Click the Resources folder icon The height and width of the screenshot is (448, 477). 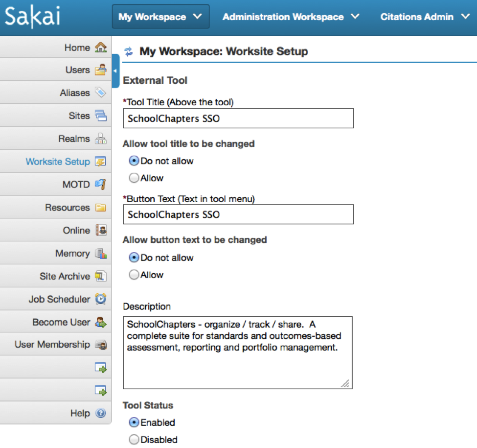point(101,207)
